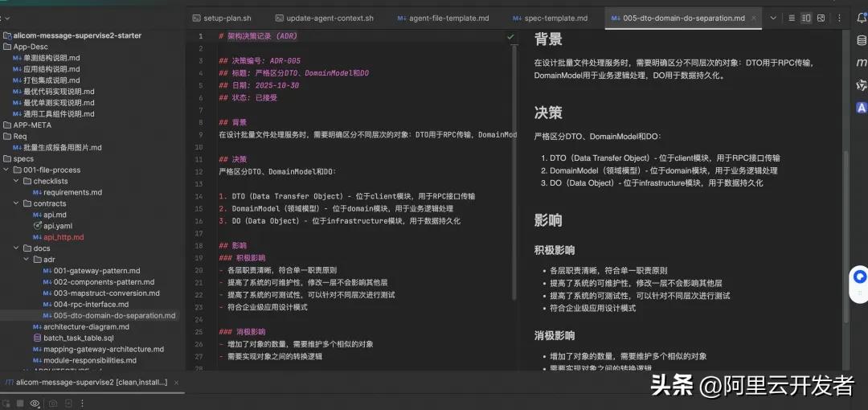Open requirements.md under checklists

68,192
